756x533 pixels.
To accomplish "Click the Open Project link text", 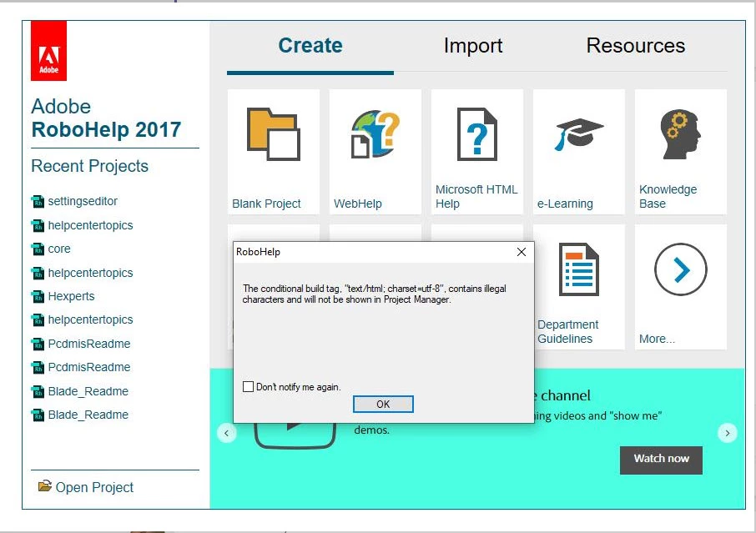I will (x=94, y=487).
